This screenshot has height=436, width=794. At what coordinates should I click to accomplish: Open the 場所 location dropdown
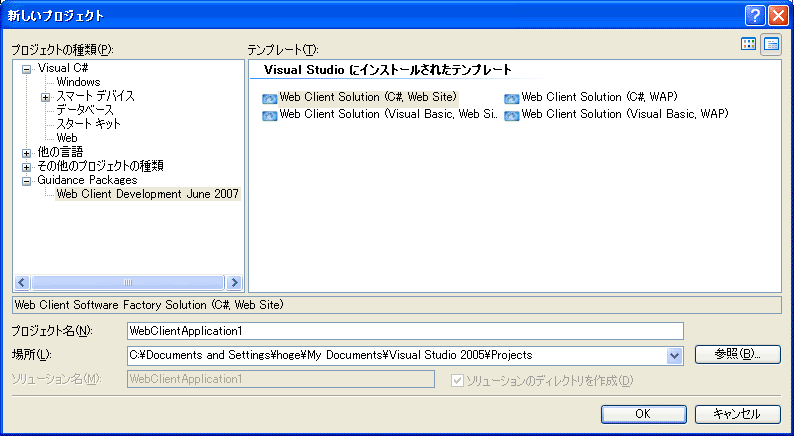click(x=674, y=355)
